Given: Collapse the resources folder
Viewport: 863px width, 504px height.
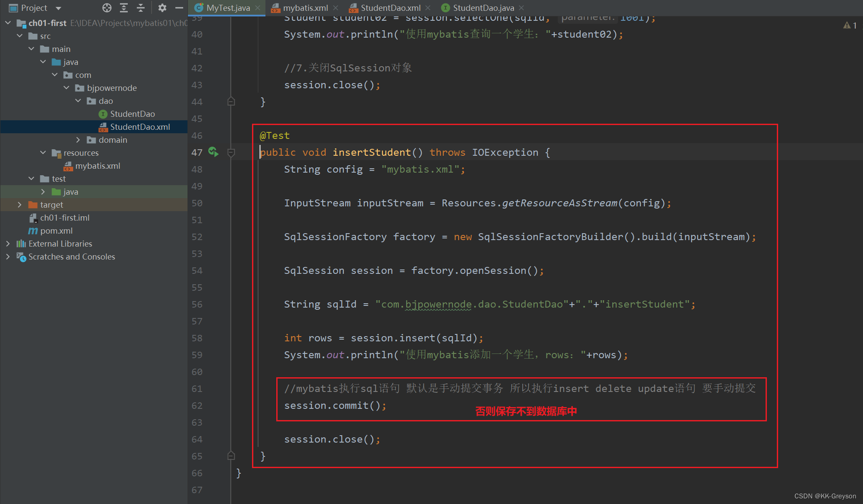Looking at the screenshot, I should [43, 153].
